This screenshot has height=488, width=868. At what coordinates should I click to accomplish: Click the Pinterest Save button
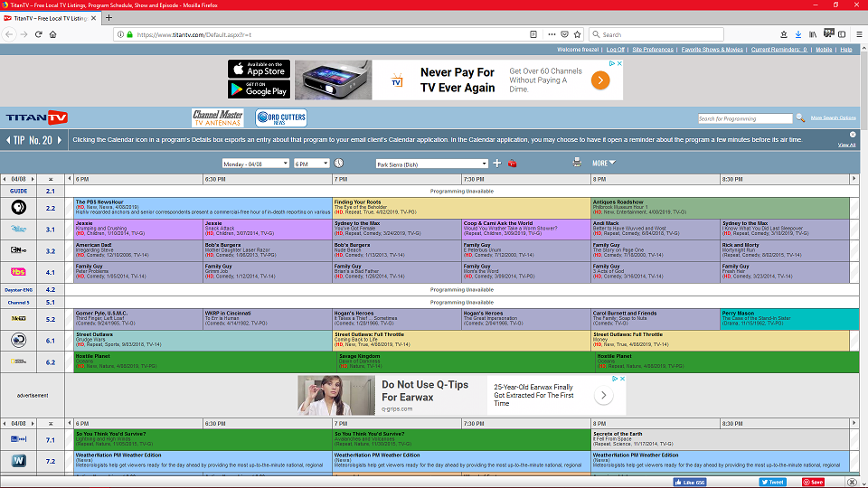coord(813,482)
